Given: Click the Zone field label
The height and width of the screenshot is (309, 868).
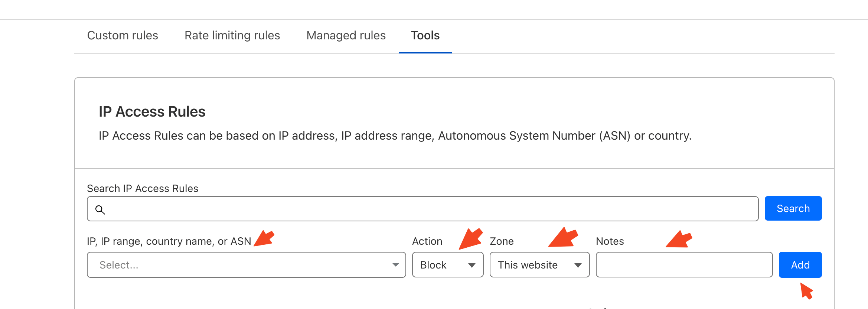Looking at the screenshot, I should click(x=502, y=241).
